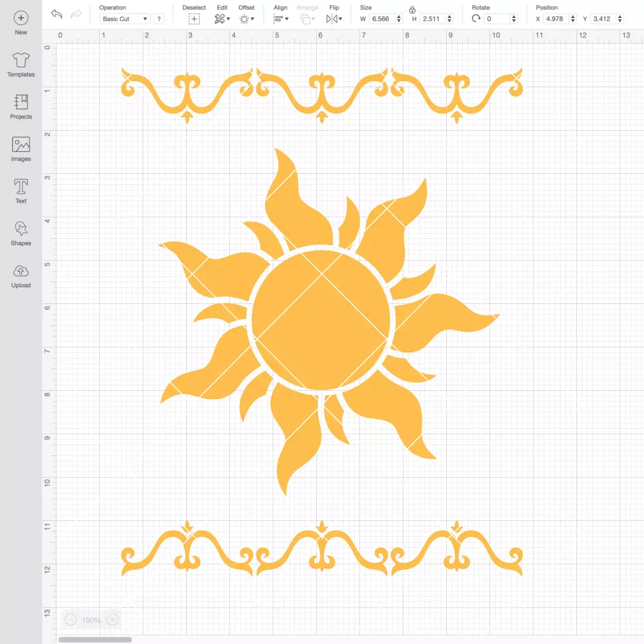Expand the Flip options
The height and width of the screenshot is (644, 644).
coord(334,19)
